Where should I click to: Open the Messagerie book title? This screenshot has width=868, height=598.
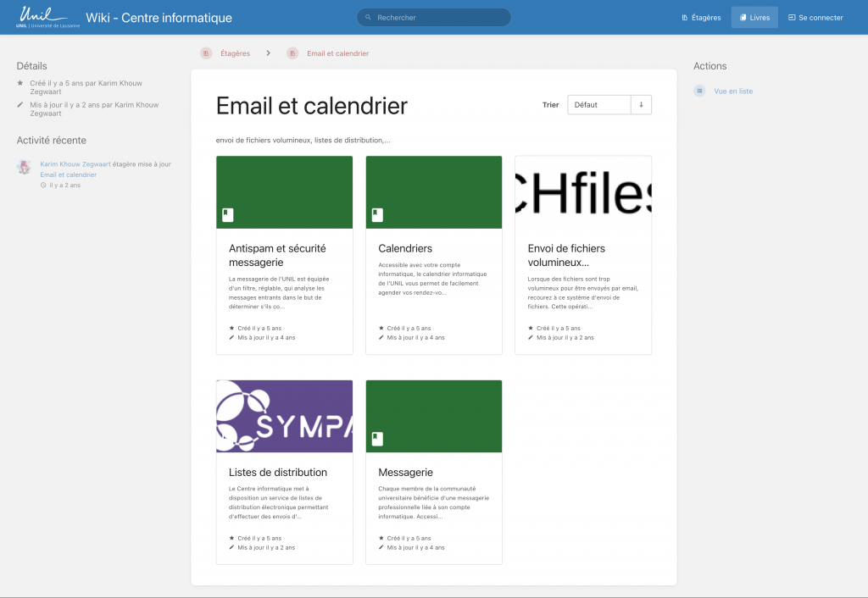coord(405,472)
